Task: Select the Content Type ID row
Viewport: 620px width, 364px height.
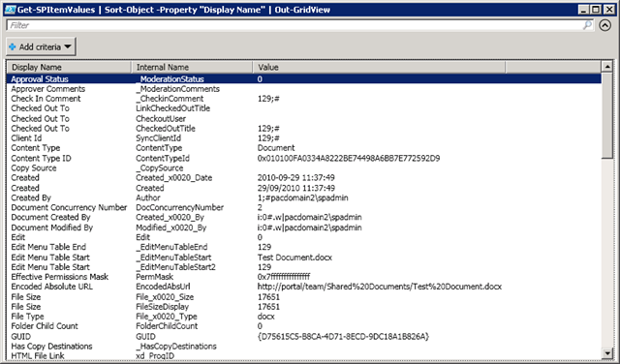Action: coord(303,158)
